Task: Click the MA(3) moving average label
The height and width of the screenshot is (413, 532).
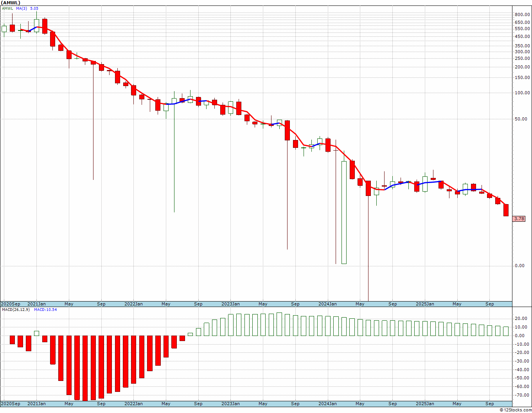Action: coord(22,8)
